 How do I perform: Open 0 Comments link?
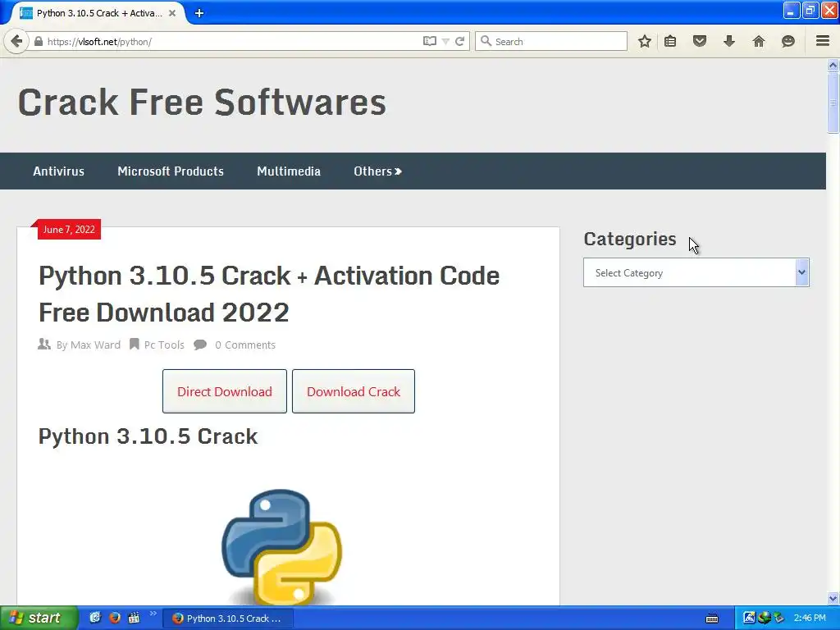click(245, 345)
